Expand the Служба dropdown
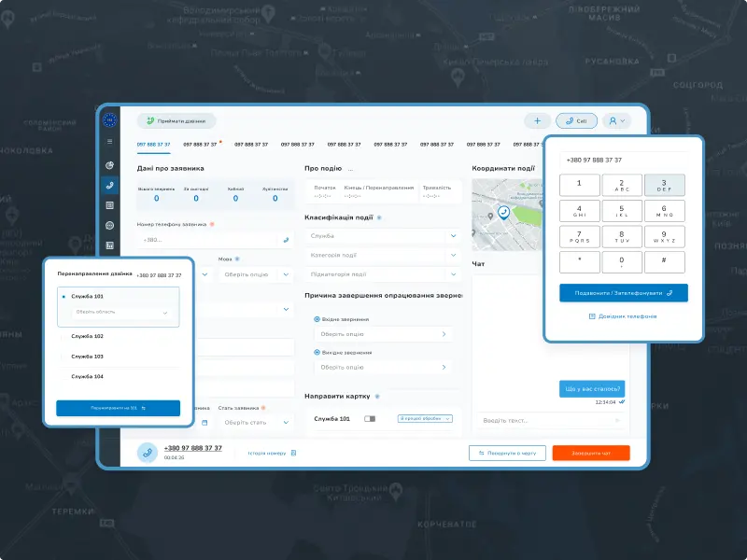The image size is (747, 560). point(385,236)
